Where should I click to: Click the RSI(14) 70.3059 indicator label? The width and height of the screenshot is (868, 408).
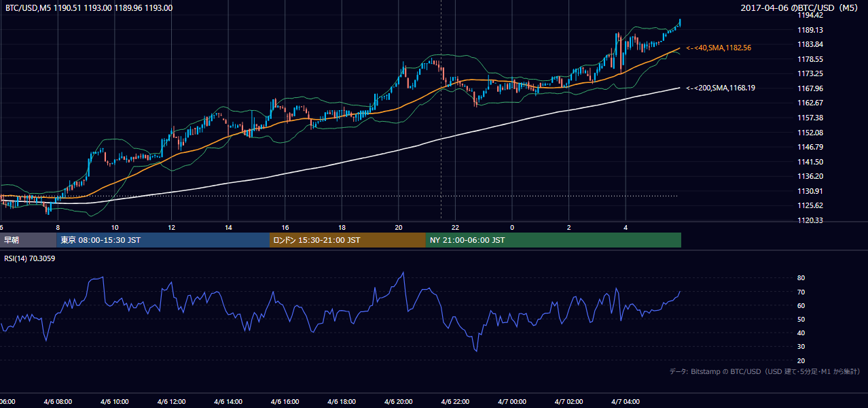tap(30, 259)
